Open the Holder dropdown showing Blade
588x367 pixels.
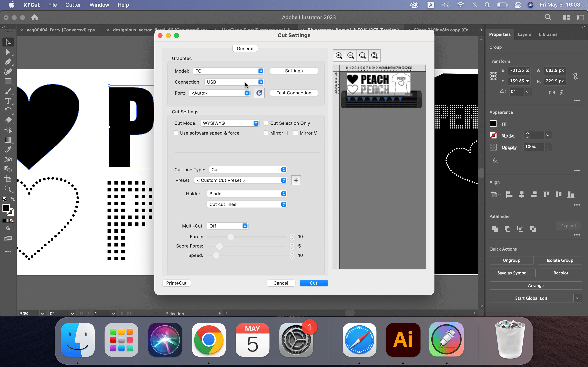[246, 193]
